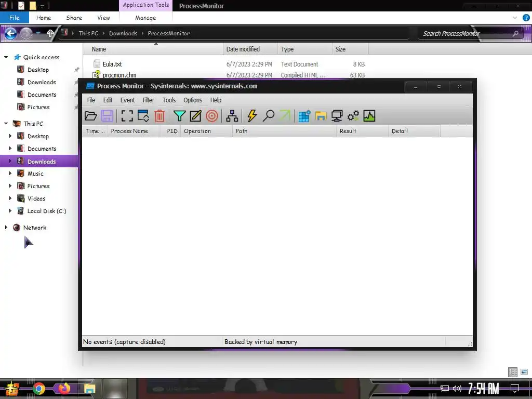Go up one folder with the up arrow
The height and width of the screenshot is (399, 532).
pos(50,33)
